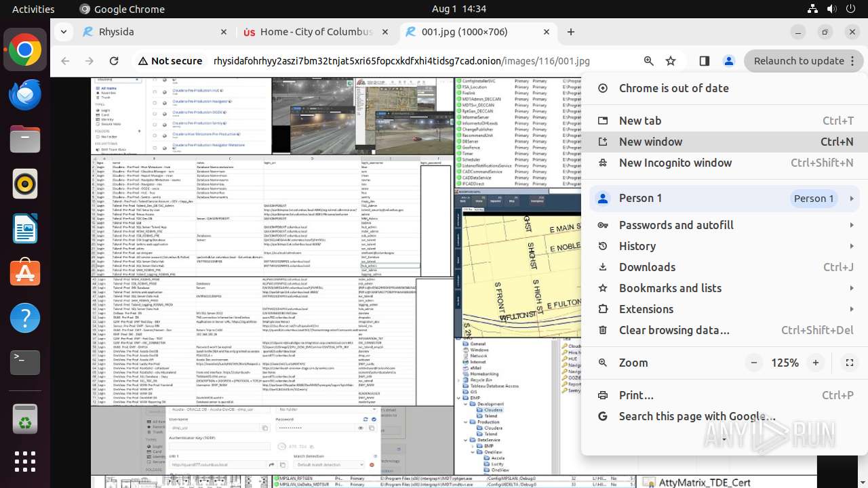The height and width of the screenshot is (488, 868).
Task: Click the profile avatar icon in toolbar
Action: point(729,61)
